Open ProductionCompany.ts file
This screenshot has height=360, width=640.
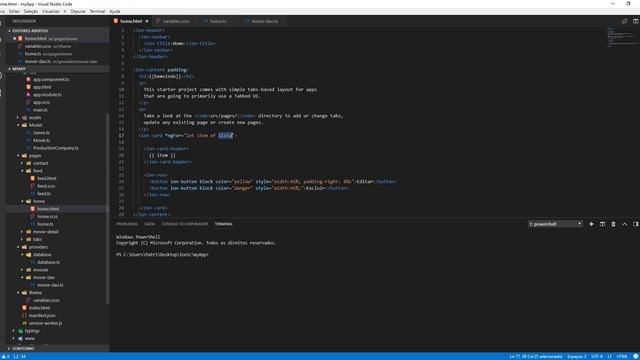pyautogui.click(x=56, y=148)
